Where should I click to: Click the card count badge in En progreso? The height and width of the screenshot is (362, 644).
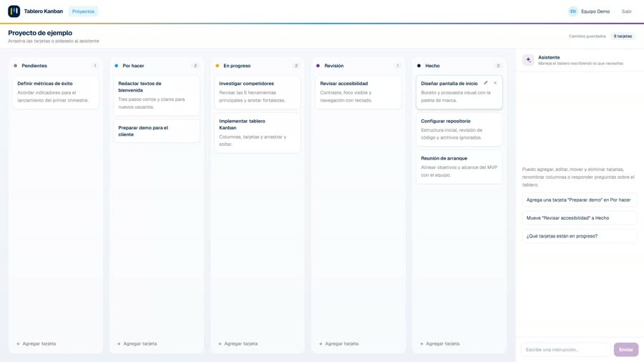pyautogui.click(x=296, y=66)
